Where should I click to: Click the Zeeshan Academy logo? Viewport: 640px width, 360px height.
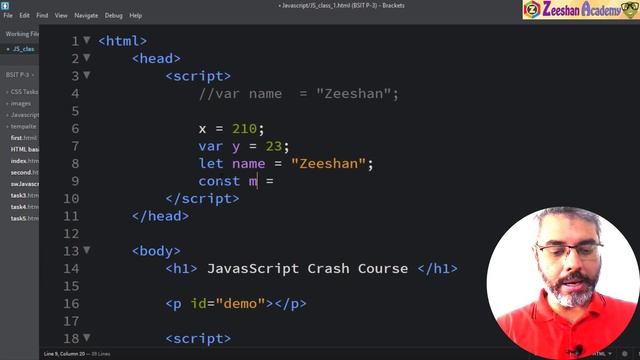(x=581, y=9)
